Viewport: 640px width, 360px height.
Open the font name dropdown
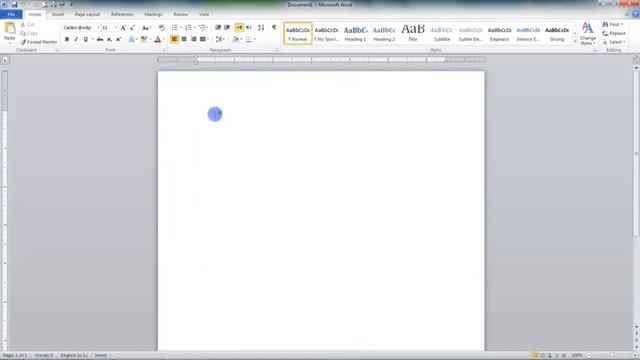tap(98, 28)
